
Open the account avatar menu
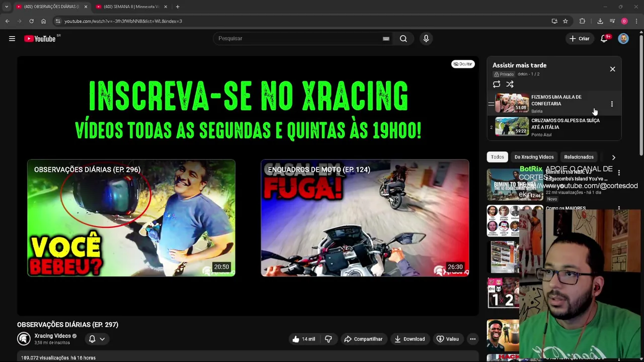(623, 39)
